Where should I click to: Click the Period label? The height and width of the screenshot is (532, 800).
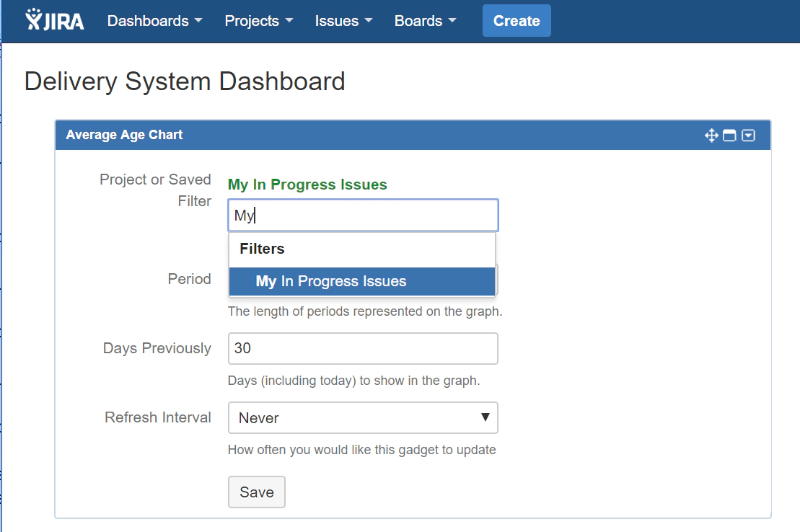[x=189, y=279]
